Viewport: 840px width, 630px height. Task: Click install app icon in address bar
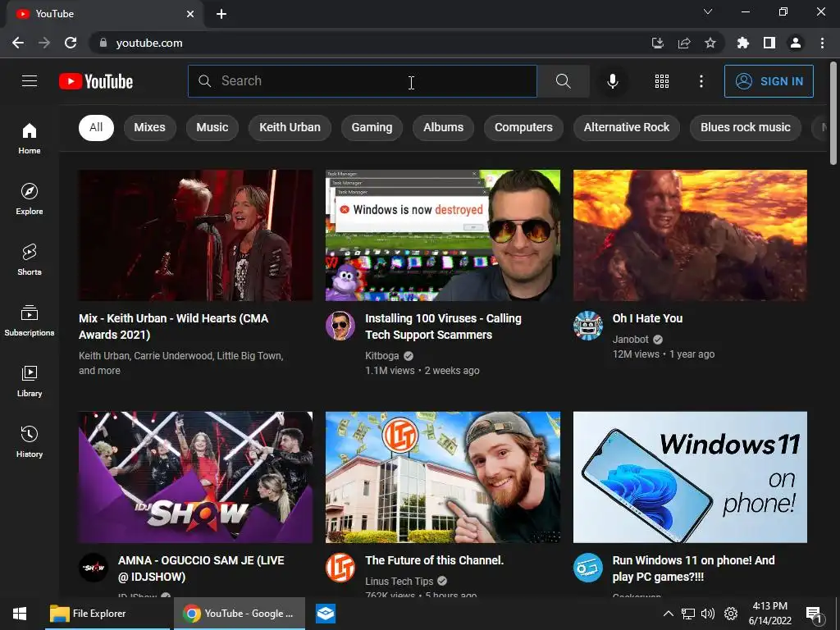657,43
